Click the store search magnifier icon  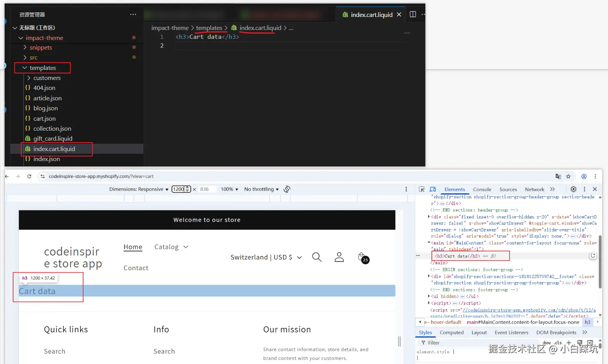point(317,257)
